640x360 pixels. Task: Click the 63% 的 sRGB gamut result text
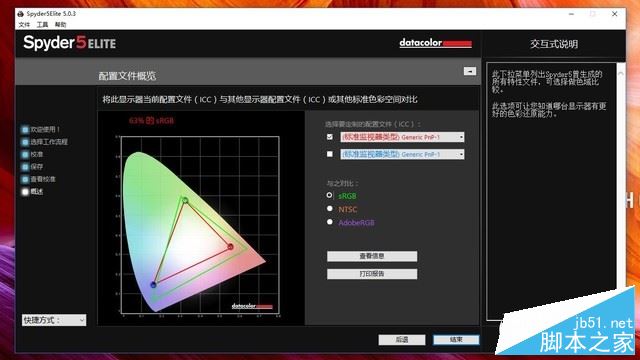(x=151, y=120)
